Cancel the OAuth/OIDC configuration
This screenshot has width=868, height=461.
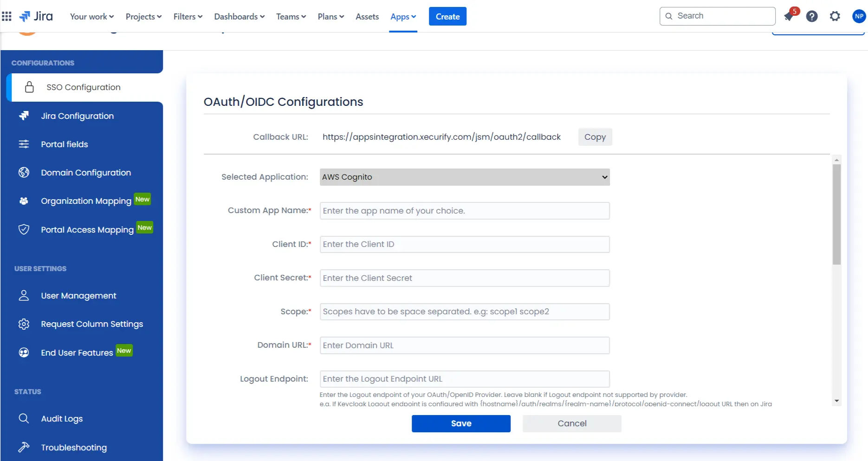click(572, 423)
